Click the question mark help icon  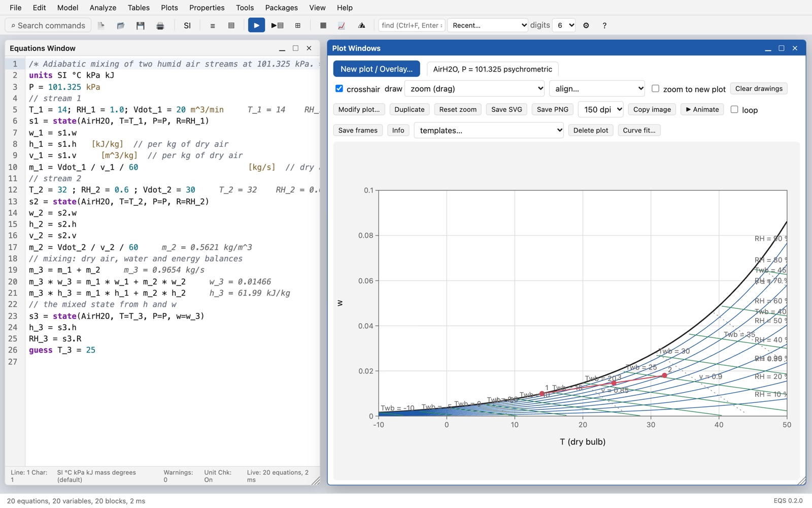pos(604,25)
